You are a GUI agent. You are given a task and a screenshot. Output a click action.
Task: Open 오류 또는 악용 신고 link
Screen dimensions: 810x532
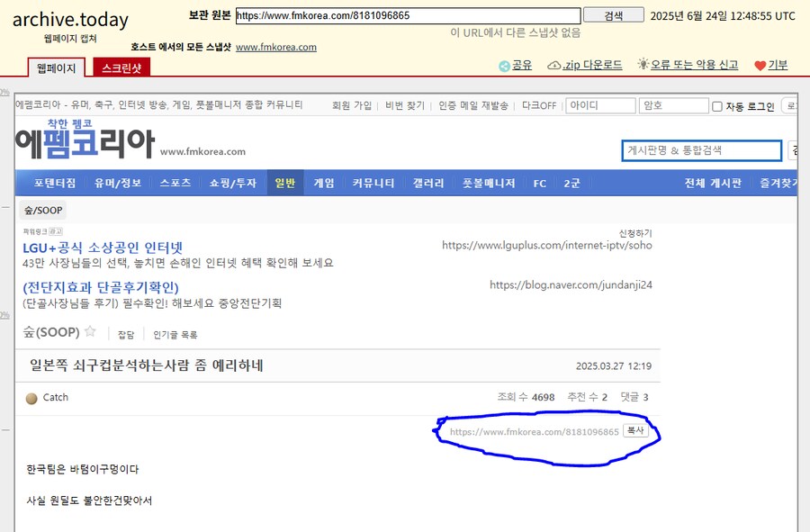point(694,65)
